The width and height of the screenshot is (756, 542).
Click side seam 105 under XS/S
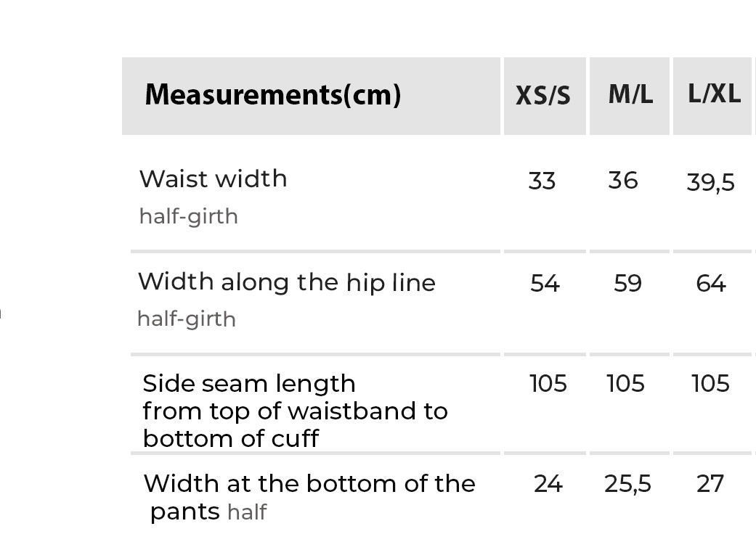(548, 383)
